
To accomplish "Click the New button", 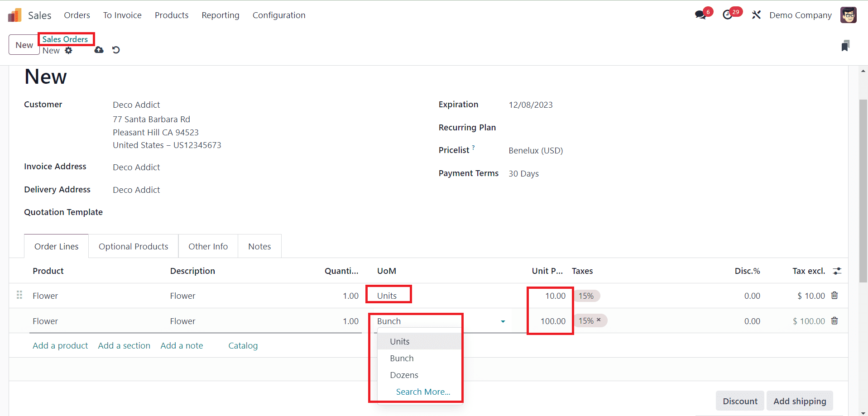I will (24, 45).
